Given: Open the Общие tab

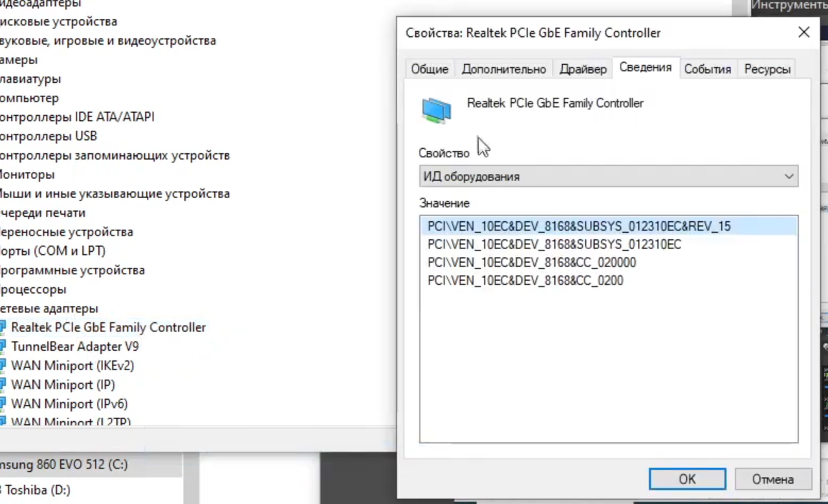Looking at the screenshot, I should 430,69.
